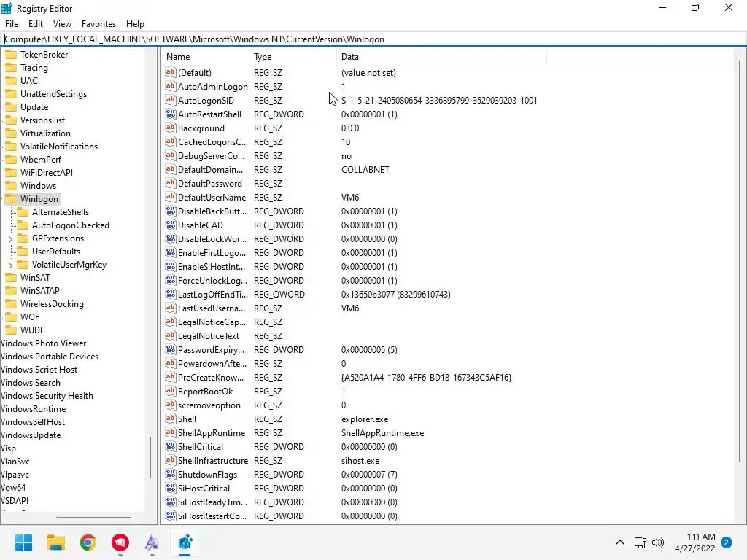Sort values by the Type column header
747x560 pixels.
(x=293, y=57)
